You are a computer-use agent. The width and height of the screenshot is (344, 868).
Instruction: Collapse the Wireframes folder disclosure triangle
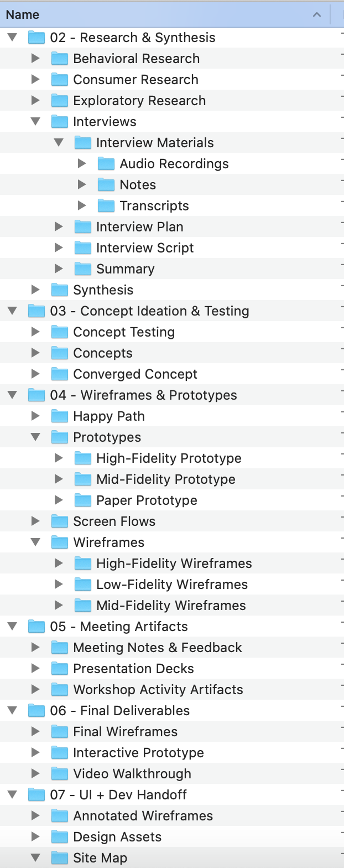tap(35, 542)
